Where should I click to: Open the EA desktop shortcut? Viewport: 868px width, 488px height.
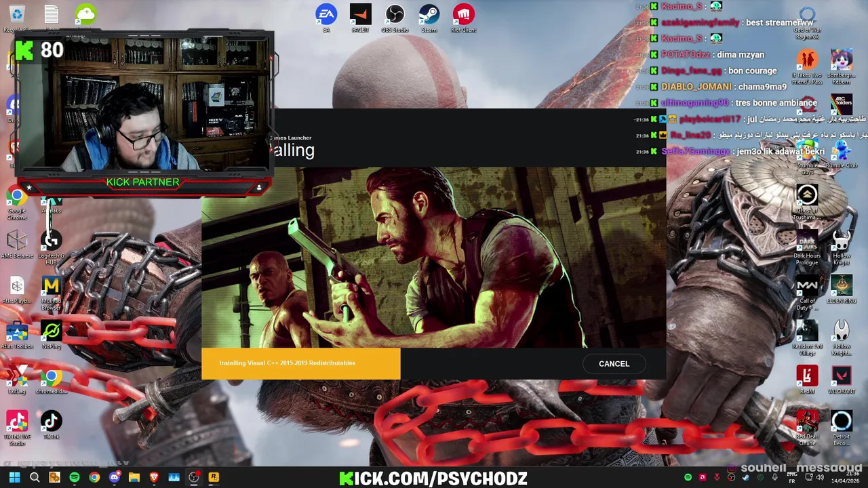click(326, 18)
